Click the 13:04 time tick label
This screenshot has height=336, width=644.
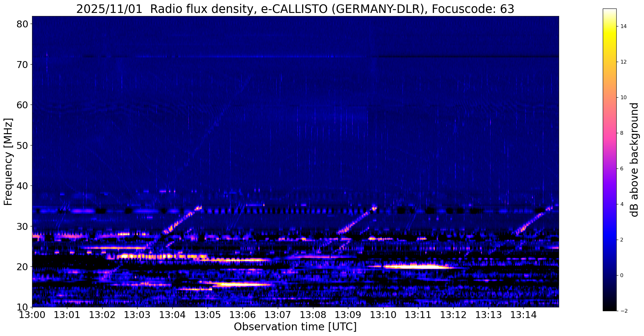172,315
